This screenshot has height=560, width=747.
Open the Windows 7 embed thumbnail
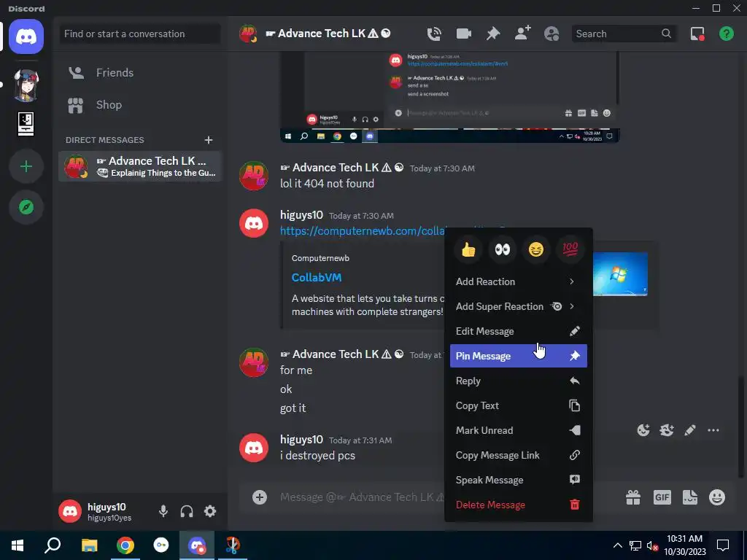(x=620, y=274)
